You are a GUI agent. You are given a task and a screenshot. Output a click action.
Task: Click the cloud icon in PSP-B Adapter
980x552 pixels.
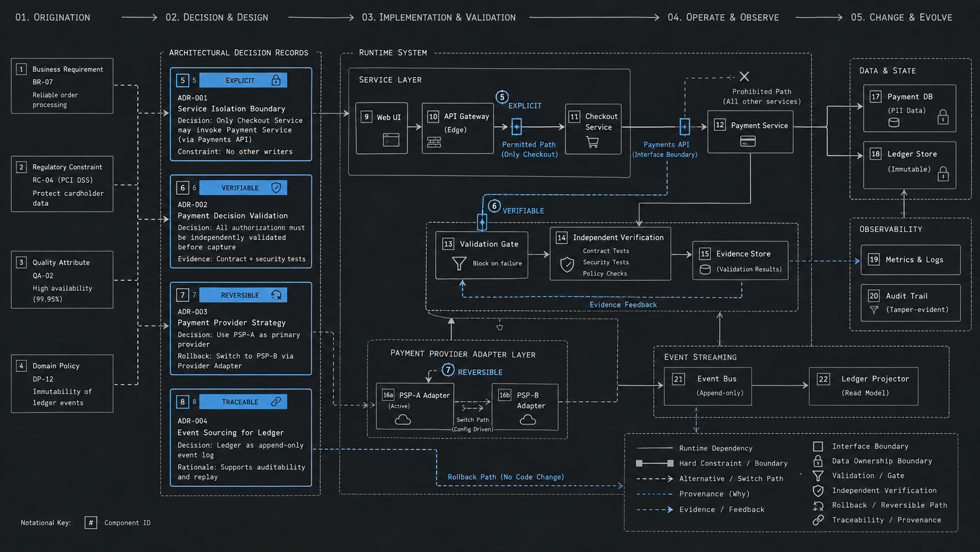pyautogui.click(x=528, y=419)
